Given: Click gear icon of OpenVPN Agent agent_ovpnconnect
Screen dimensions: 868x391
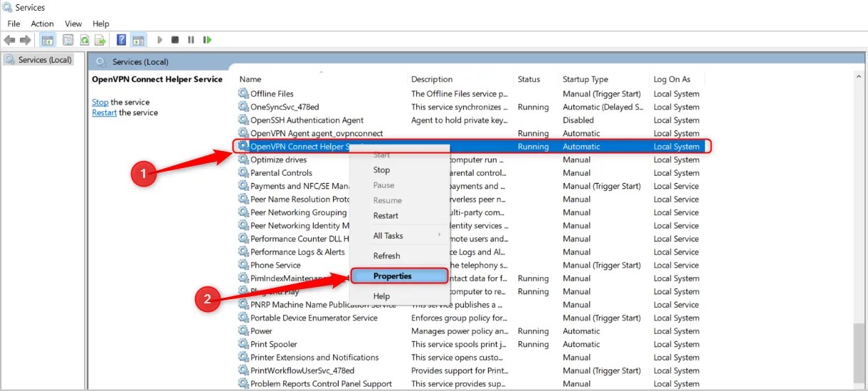Looking at the screenshot, I should pos(243,133).
